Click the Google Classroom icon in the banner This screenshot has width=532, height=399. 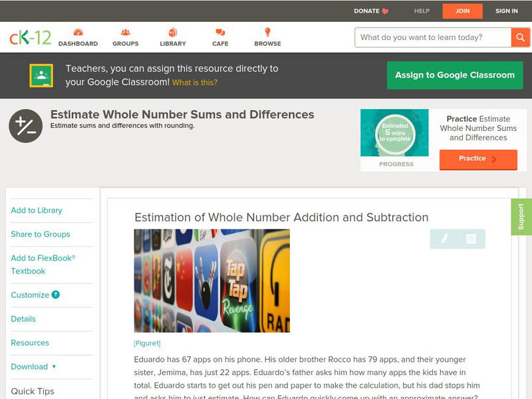(x=43, y=75)
